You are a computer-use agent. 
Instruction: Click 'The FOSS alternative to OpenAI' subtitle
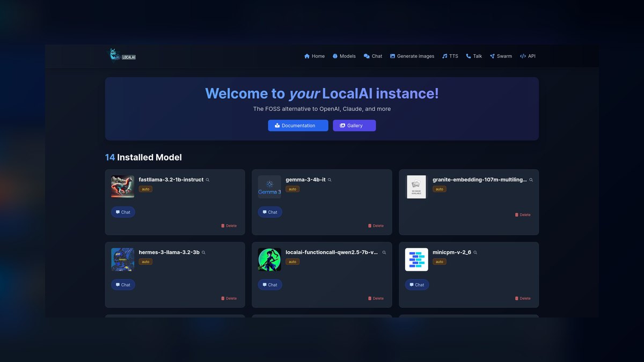pos(322,109)
